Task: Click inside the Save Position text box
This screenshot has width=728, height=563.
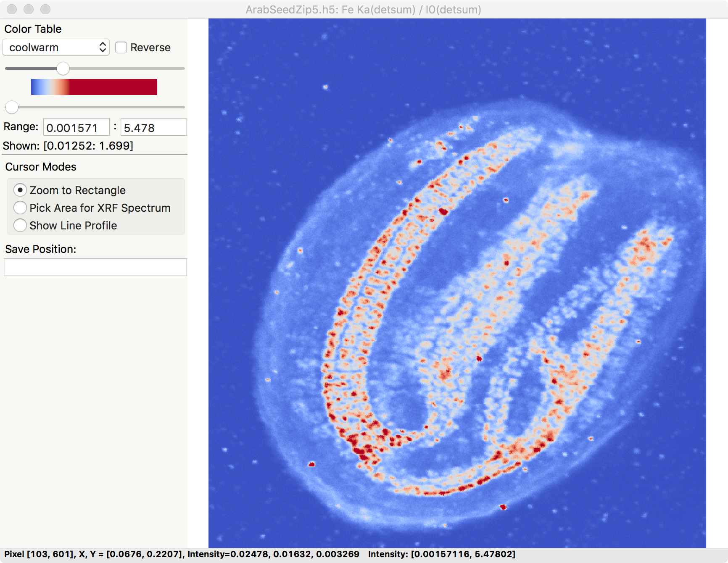Action: pyautogui.click(x=95, y=267)
